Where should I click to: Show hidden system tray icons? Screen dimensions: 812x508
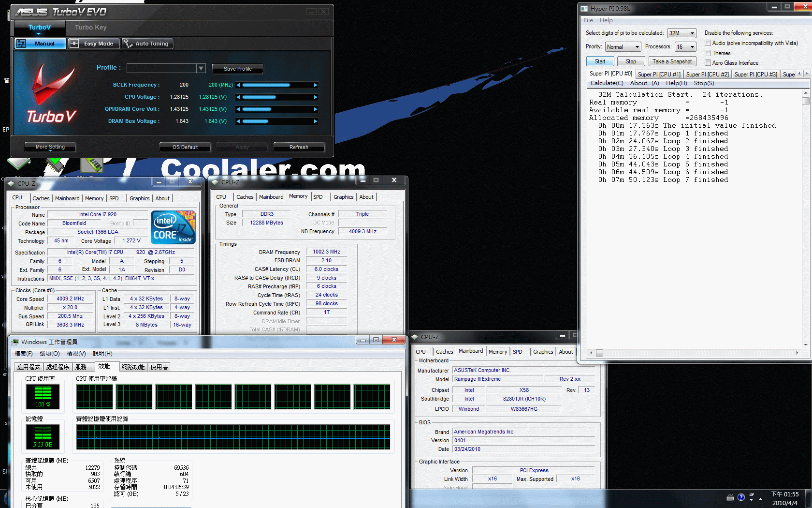[760, 498]
